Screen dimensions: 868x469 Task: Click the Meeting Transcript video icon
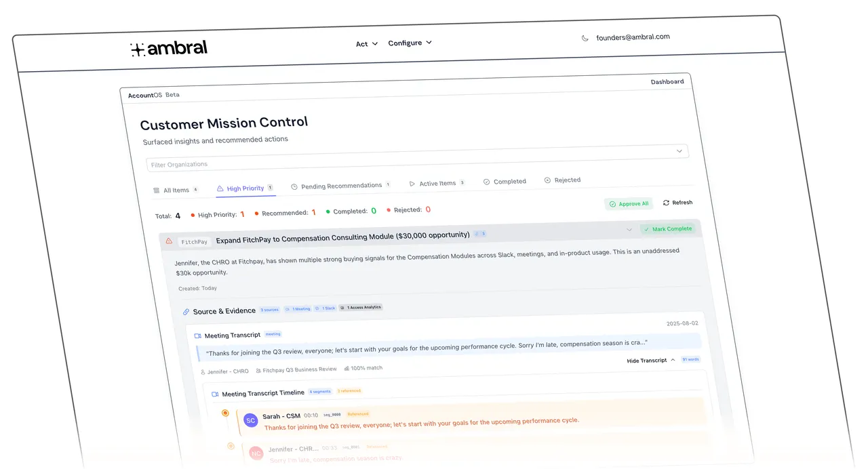click(x=198, y=336)
